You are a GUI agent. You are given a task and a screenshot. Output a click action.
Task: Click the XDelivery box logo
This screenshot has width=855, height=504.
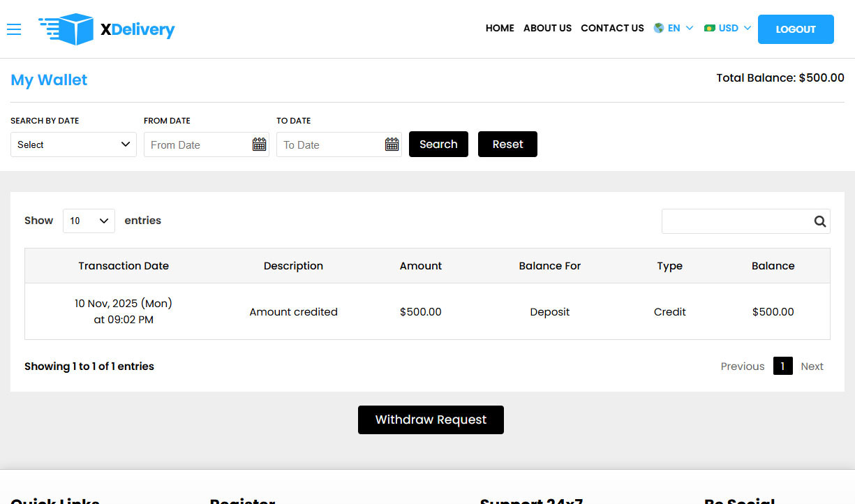pyautogui.click(x=106, y=29)
